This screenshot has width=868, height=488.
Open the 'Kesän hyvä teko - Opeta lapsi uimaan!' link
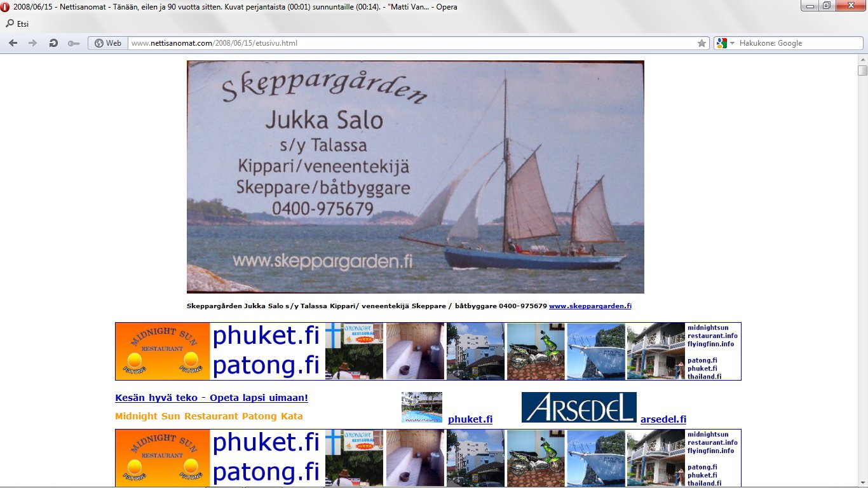(x=211, y=398)
